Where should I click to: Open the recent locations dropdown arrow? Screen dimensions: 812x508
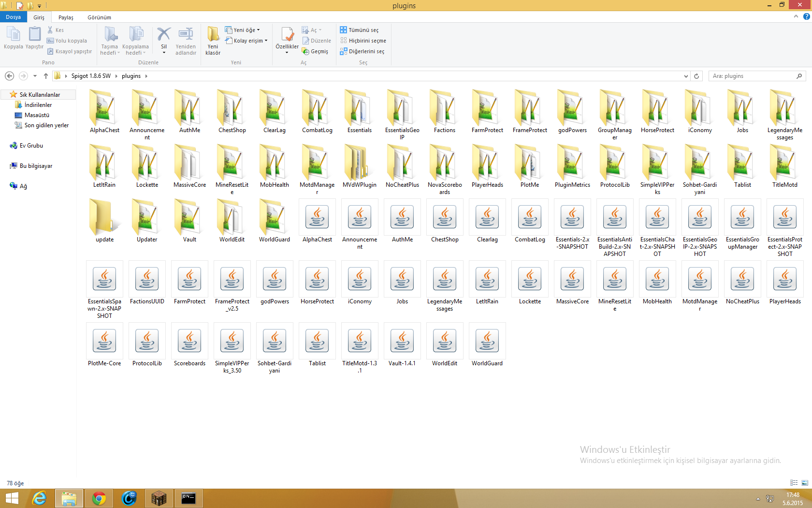click(35, 76)
